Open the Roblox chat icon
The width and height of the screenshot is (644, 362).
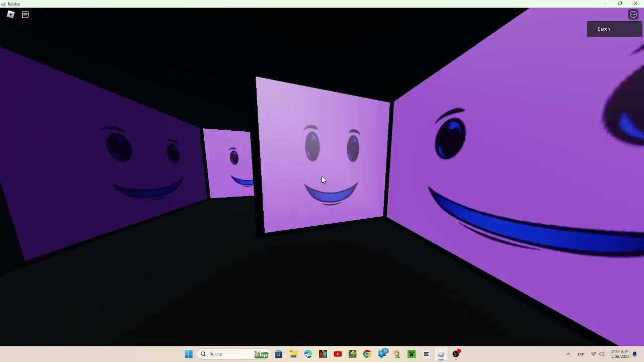coord(26,15)
